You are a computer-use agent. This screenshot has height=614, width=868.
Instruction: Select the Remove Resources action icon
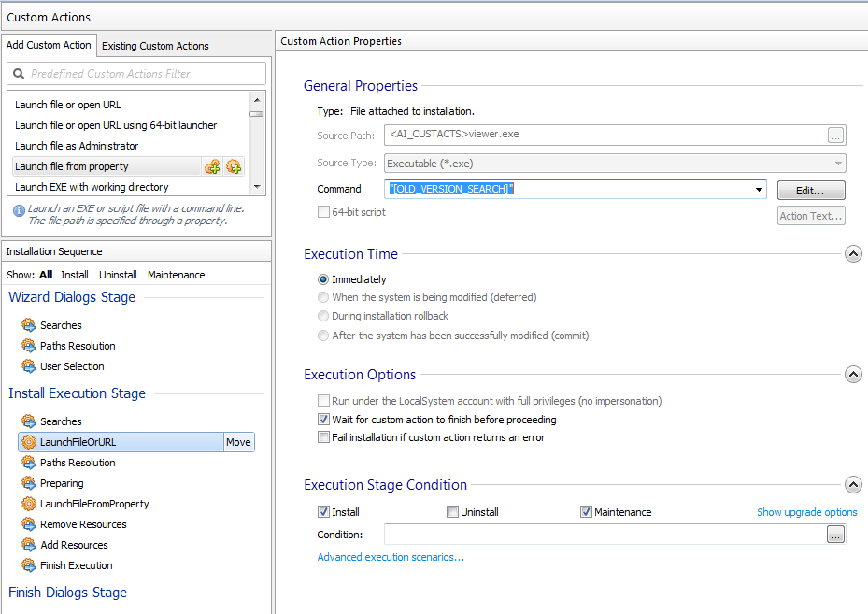tap(28, 524)
